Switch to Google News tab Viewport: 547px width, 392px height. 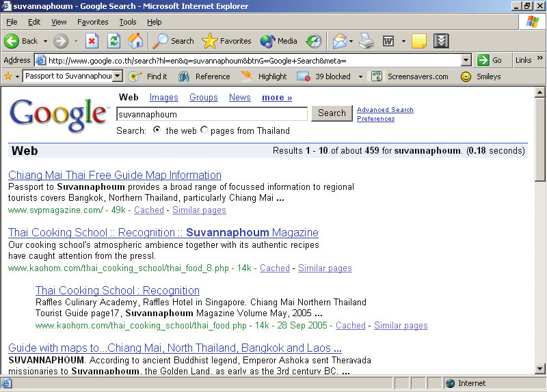click(x=240, y=98)
